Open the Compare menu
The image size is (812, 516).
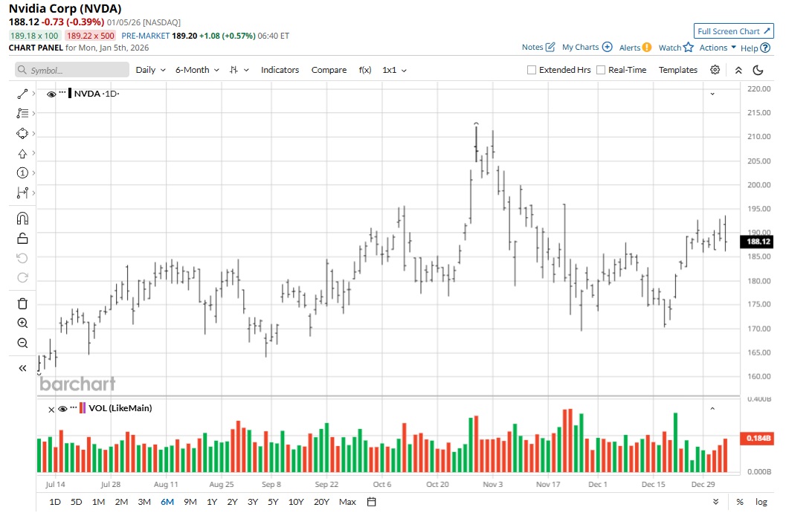(329, 70)
